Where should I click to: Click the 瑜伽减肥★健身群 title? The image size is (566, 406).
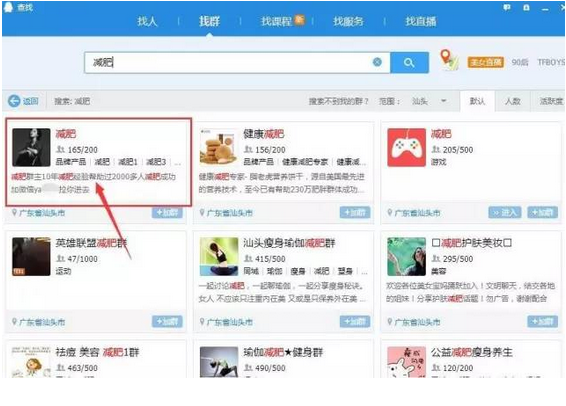283,352
